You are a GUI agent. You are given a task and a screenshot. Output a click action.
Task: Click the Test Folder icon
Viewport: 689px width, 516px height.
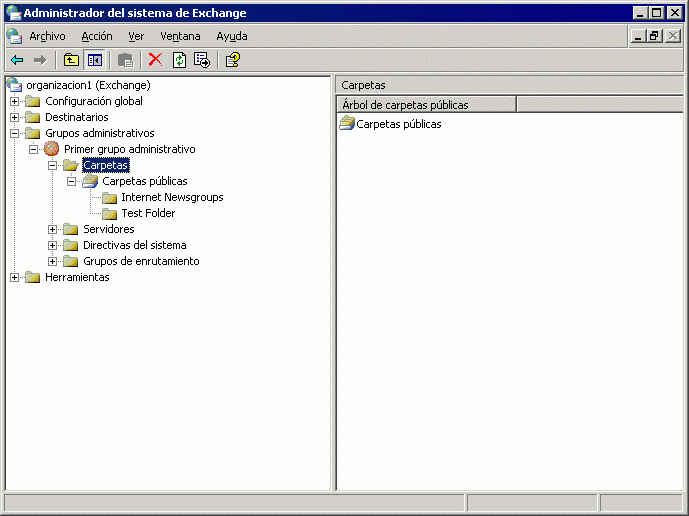109,214
